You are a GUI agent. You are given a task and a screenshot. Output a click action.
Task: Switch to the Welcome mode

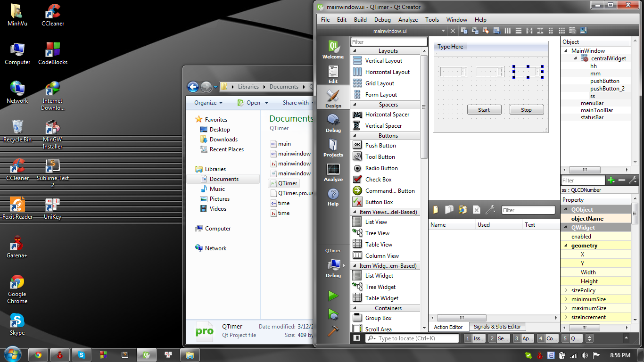333,49
